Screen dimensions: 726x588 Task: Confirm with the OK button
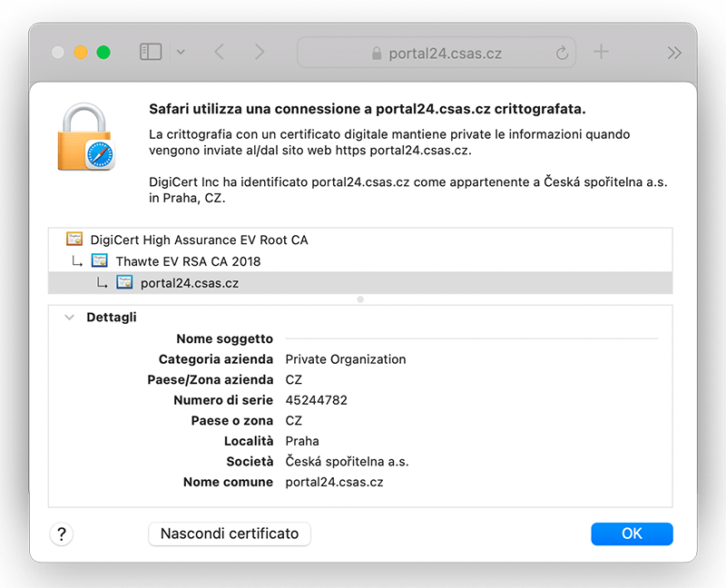click(x=632, y=534)
